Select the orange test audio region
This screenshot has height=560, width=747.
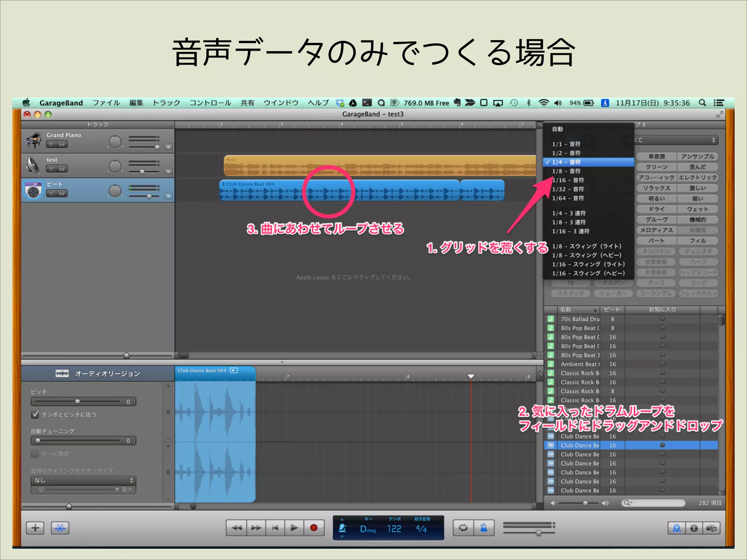[x=380, y=166]
